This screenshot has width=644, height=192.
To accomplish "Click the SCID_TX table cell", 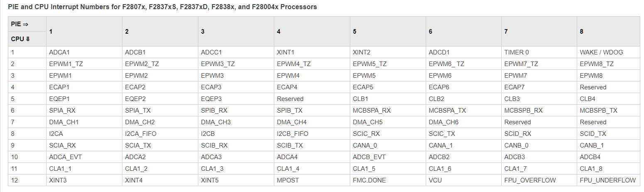I will click(593, 134).
